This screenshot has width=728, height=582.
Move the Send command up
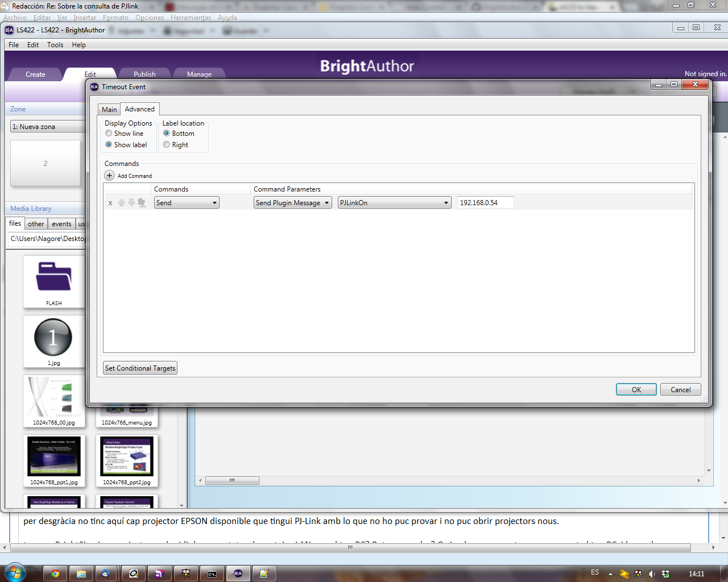click(x=121, y=203)
